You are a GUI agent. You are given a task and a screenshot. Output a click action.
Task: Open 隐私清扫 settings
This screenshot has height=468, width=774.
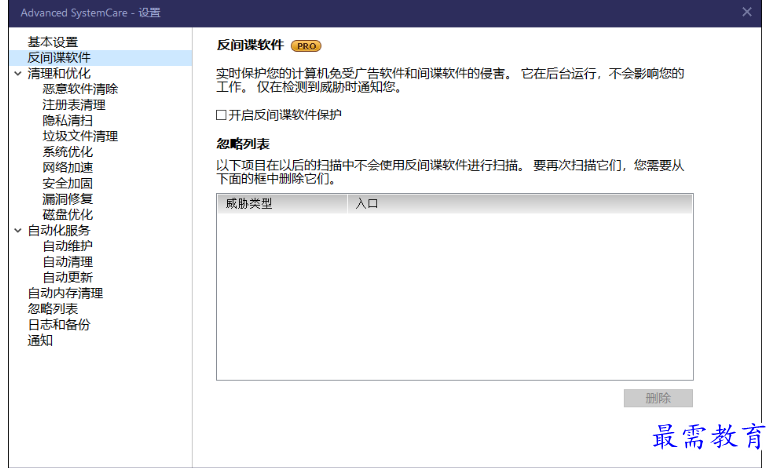(68, 120)
